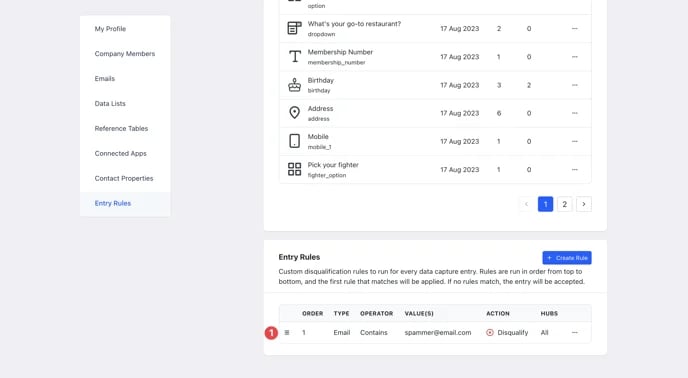
Task: Open Contact Properties in the sidebar
Action: tap(125, 178)
